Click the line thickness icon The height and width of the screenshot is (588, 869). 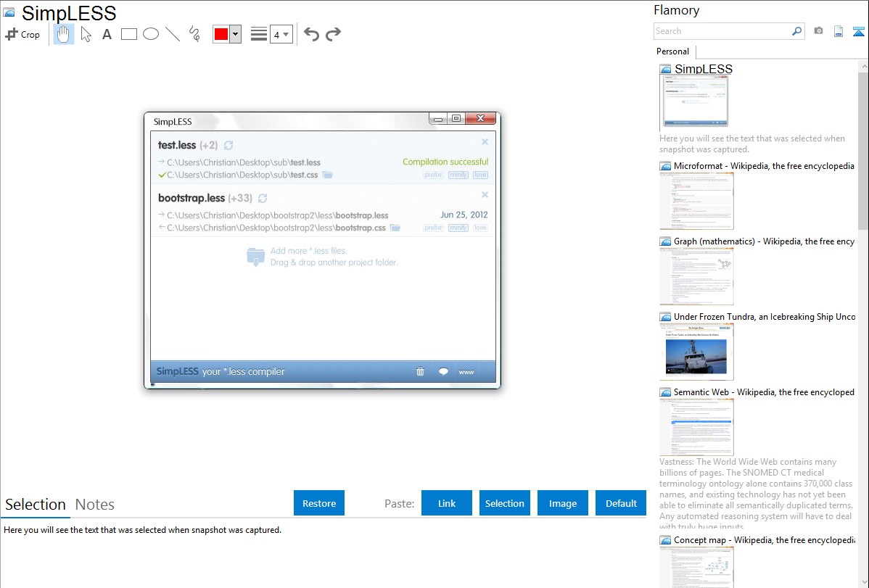pos(259,34)
